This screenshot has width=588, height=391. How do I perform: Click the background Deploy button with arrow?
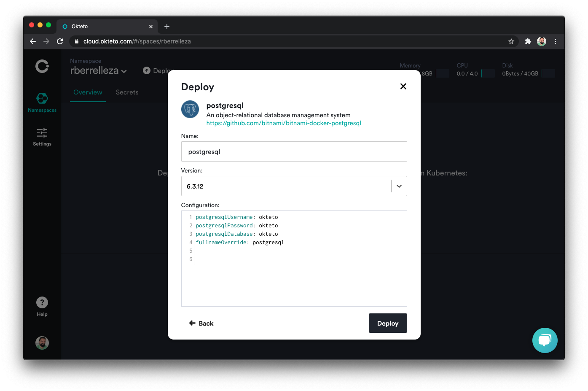click(158, 70)
